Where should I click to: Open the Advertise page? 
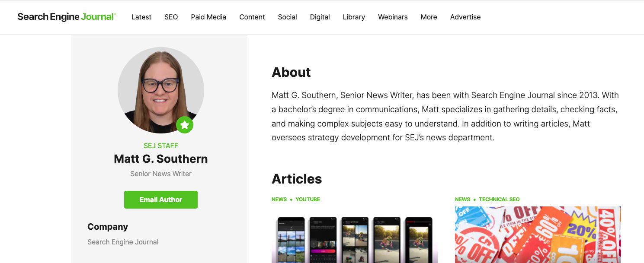pos(465,17)
